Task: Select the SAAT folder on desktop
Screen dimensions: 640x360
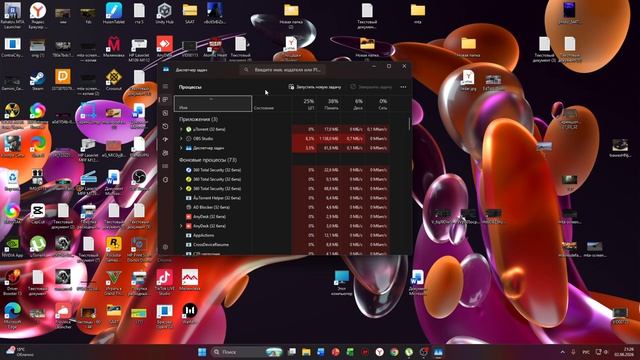Action: (190, 13)
